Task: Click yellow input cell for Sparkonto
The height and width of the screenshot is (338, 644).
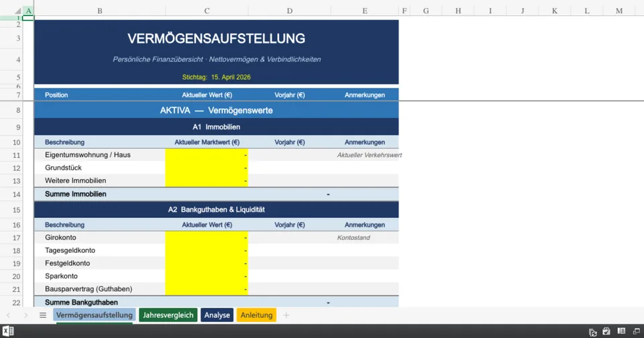Action: click(x=207, y=276)
